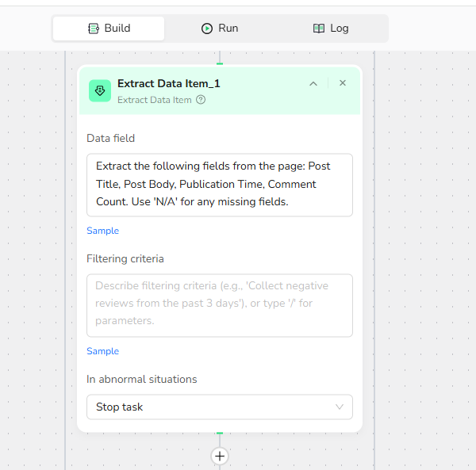Click the help question mark icon
Screen dimensions: 476x470
(x=201, y=100)
